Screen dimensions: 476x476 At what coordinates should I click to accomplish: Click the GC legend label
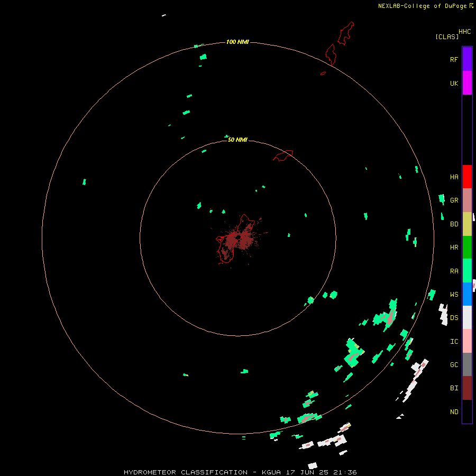(x=454, y=364)
